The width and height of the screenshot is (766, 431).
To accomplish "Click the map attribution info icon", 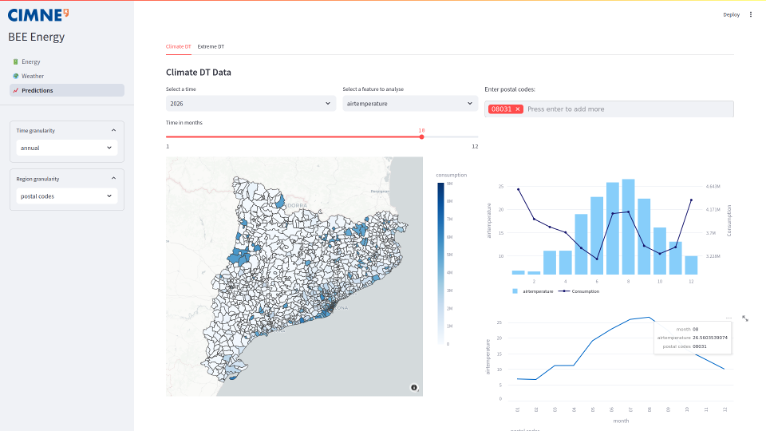I will tap(413, 386).
